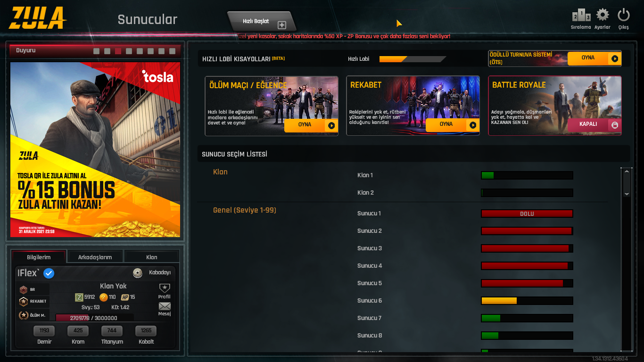Select the seventh Duyuru slide indicator

click(162, 51)
